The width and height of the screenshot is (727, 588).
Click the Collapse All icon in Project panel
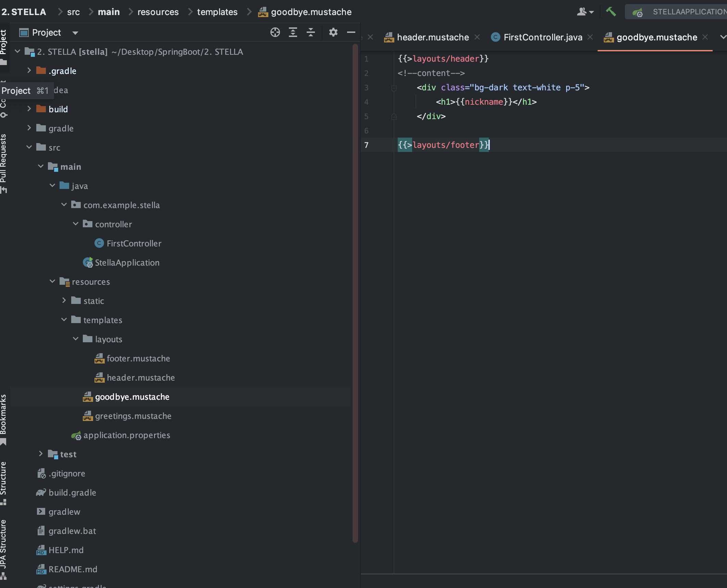pos(311,33)
